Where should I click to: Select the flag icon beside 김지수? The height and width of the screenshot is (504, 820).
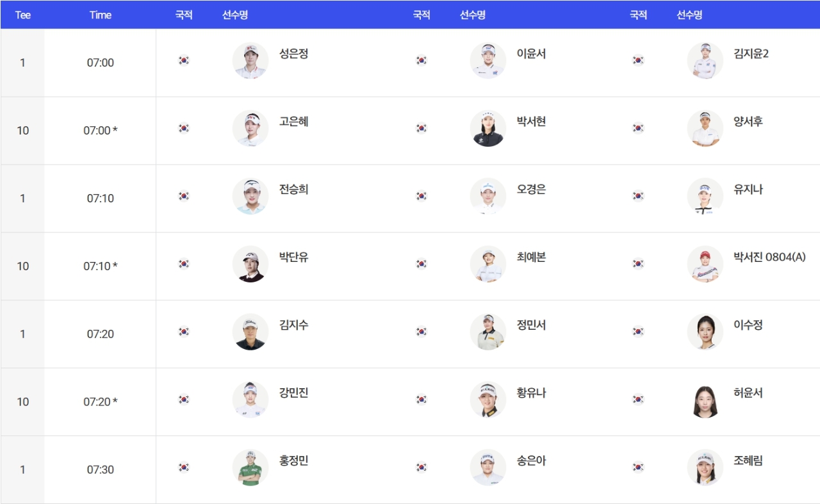tap(184, 332)
